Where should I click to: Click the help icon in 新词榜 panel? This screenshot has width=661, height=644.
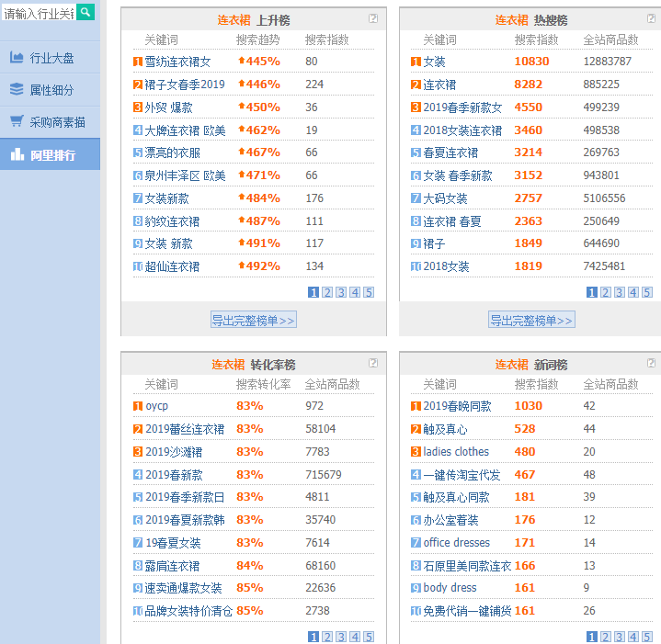pyautogui.click(x=652, y=363)
